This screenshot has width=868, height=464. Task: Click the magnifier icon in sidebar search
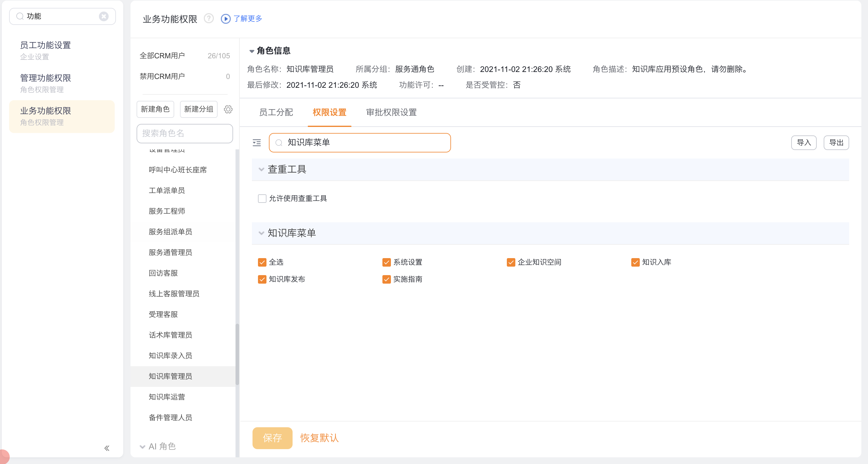tap(20, 16)
